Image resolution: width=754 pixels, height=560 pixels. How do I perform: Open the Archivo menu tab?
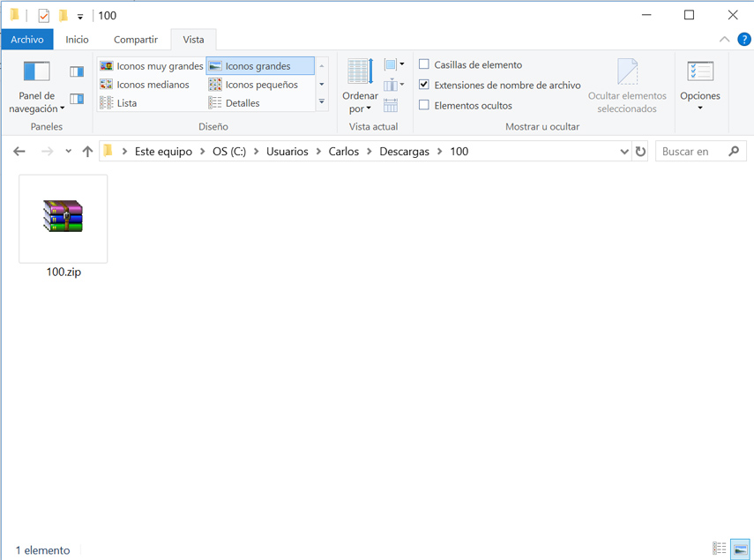point(27,40)
